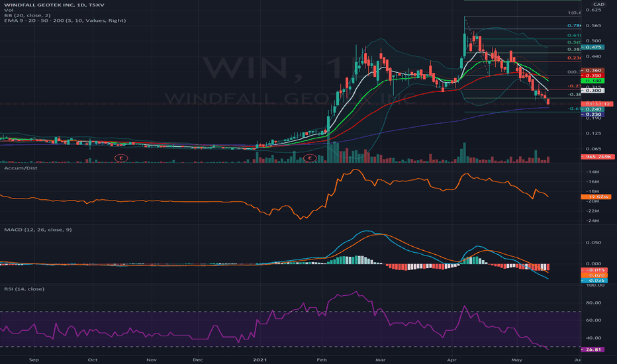This screenshot has width=617, height=364.
Task: Click the earnings E marker near February
Action: click(310, 158)
